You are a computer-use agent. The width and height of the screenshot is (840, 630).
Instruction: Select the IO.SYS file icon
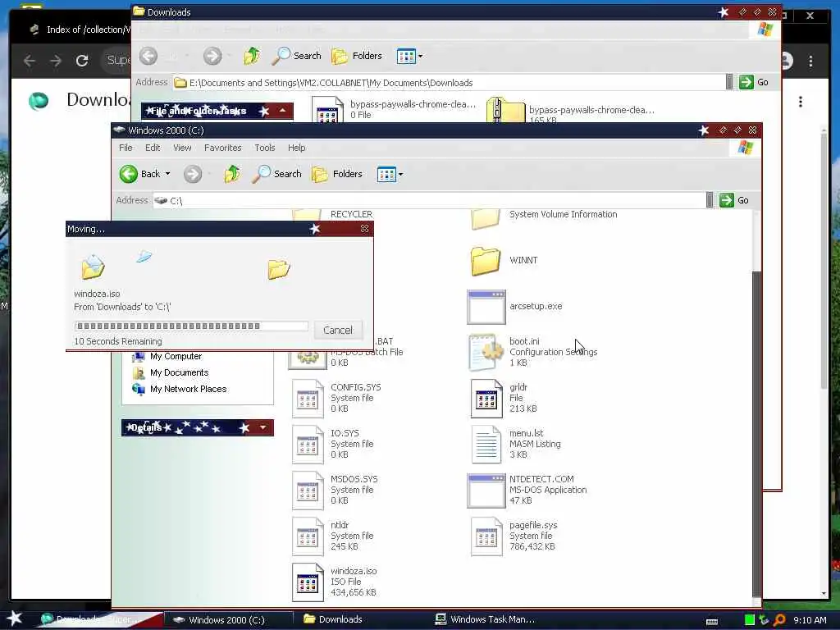[x=308, y=445]
